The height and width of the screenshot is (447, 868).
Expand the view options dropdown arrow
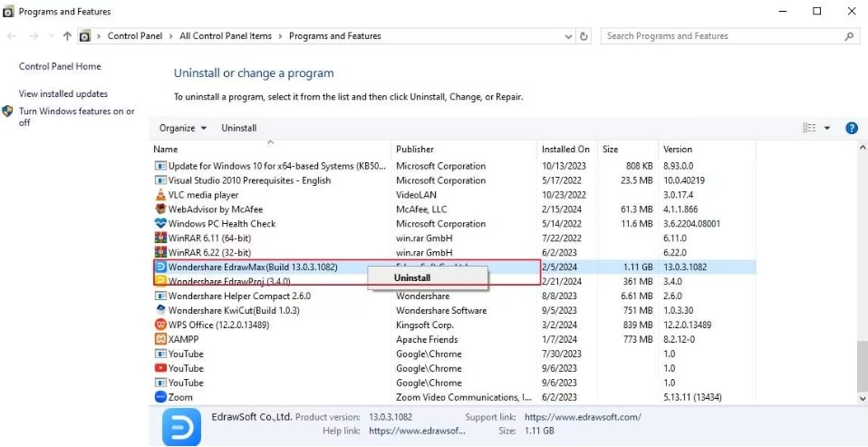pos(827,128)
